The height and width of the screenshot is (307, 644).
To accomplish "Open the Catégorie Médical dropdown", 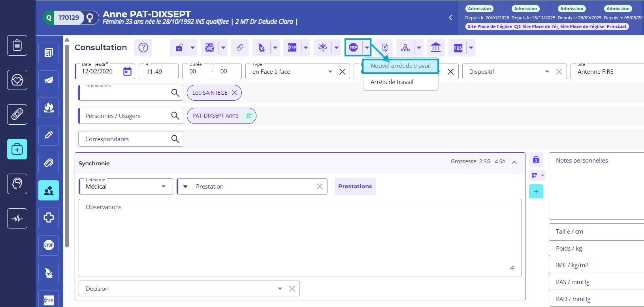I will point(163,187).
